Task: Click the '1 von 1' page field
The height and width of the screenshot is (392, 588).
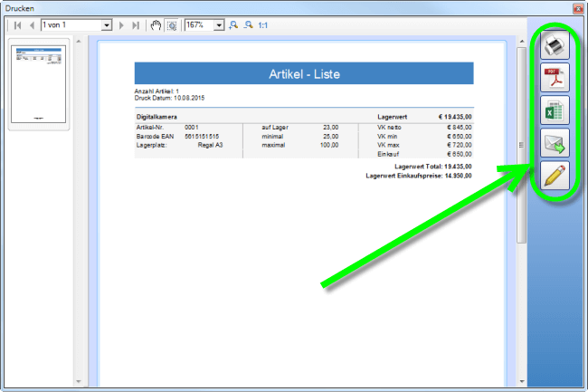Action: (71, 25)
